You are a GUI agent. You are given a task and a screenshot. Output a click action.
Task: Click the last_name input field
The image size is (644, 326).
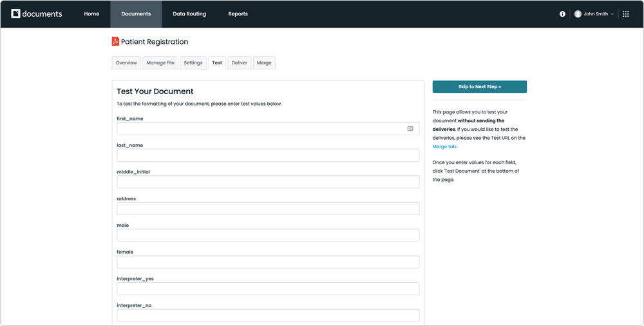pyautogui.click(x=268, y=155)
